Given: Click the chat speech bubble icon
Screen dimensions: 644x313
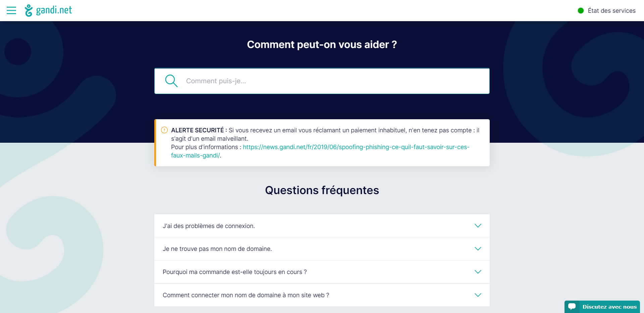Looking at the screenshot, I should (x=572, y=307).
